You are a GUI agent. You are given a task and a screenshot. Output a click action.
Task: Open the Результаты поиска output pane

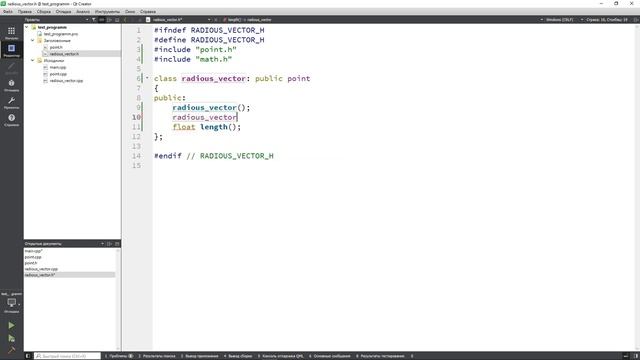coord(157,356)
